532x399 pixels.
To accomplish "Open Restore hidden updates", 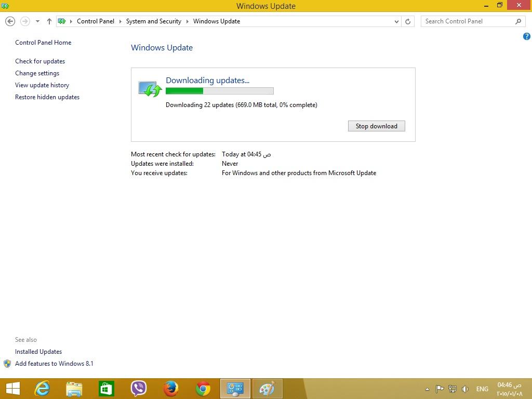I will pyautogui.click(x=47, y=97).
